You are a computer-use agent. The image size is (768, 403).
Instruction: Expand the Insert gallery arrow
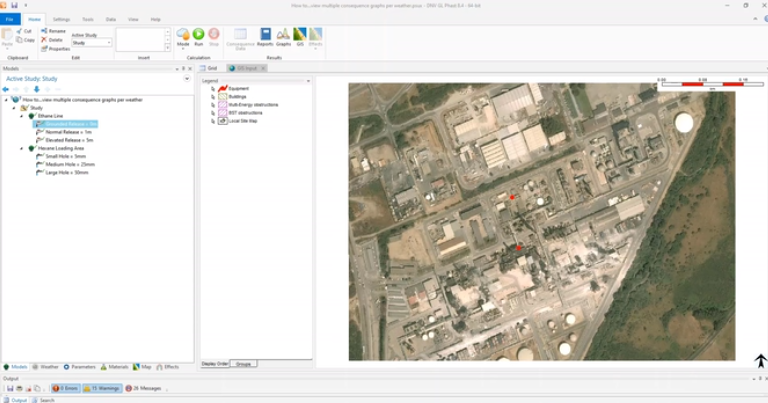click(x=168, y=48)
